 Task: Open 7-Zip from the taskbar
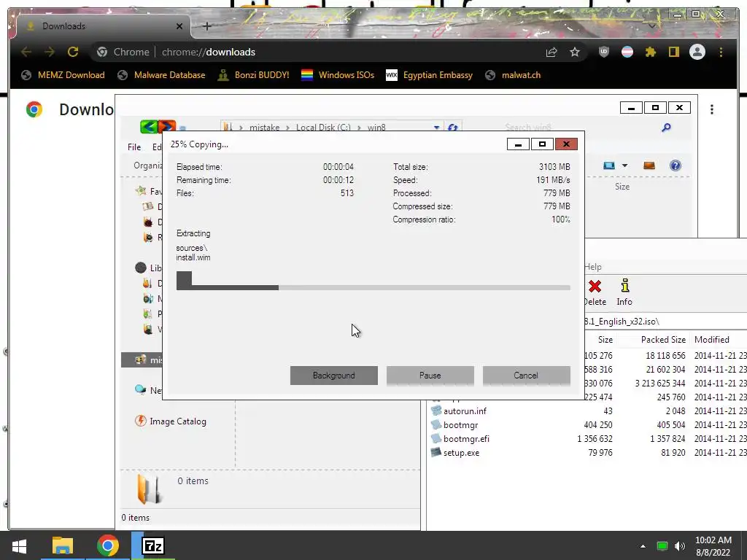click(153, 545)
